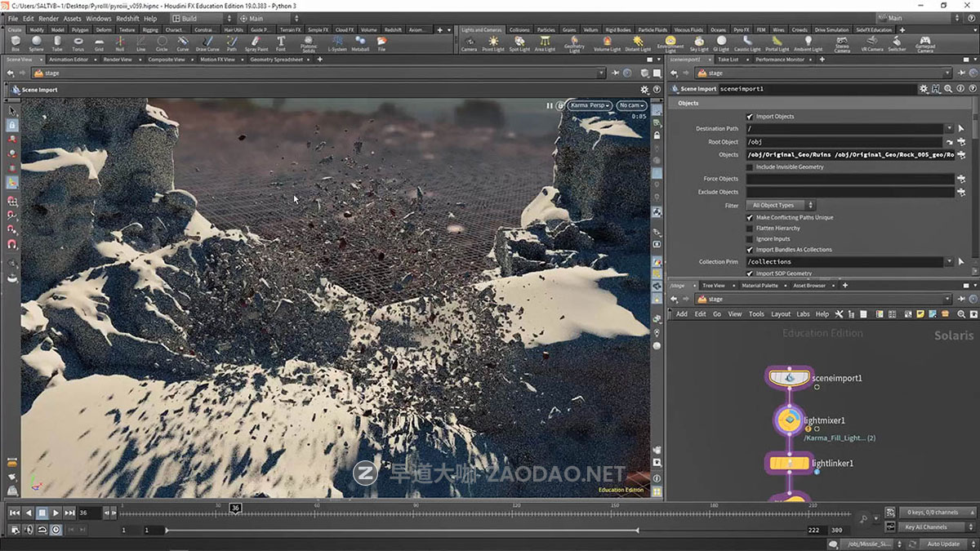Viewport: 980px width, 551px height.
Task: Click the timeline range slider bar
Action: [402, 531]
